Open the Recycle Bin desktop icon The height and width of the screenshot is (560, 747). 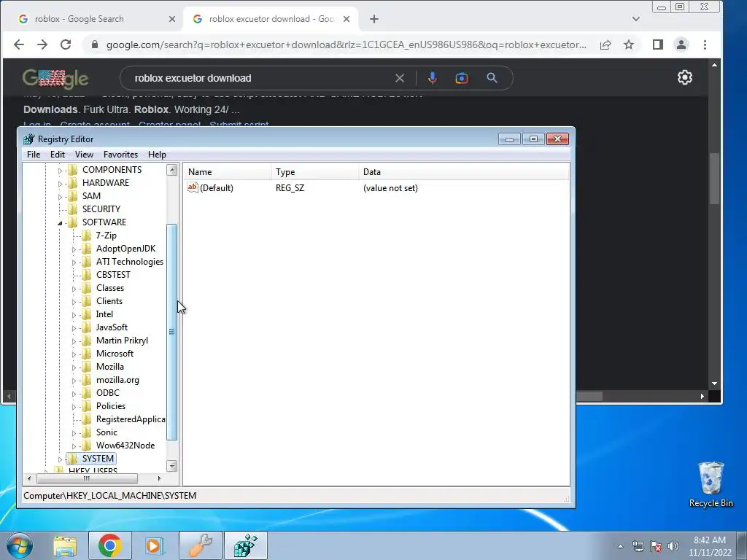tap(711, 485)
